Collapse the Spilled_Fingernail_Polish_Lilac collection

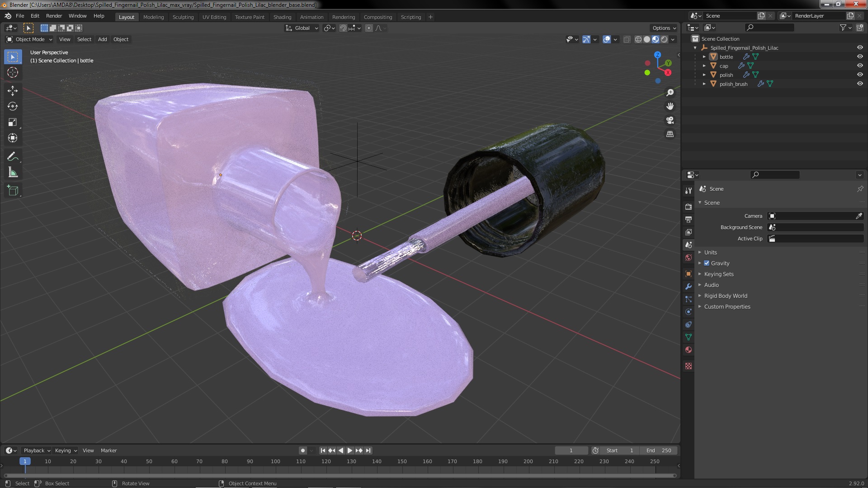click(695, 47)
